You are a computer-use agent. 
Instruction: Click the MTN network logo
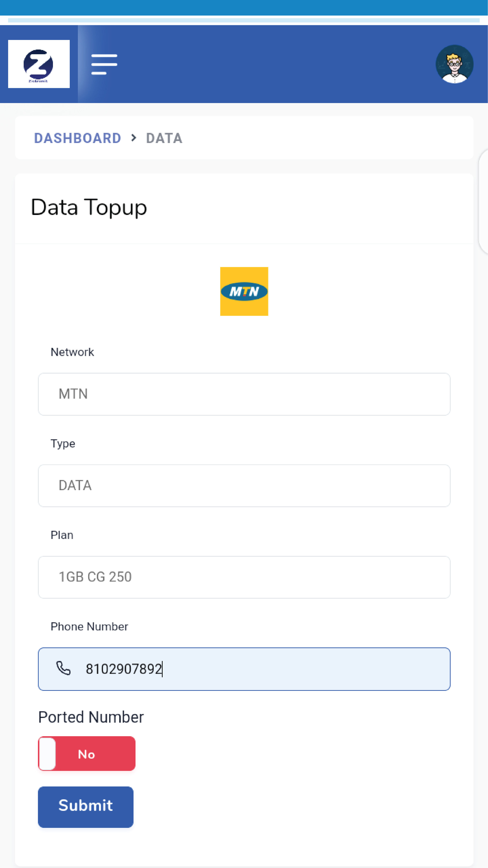click(x=244, y=291)
